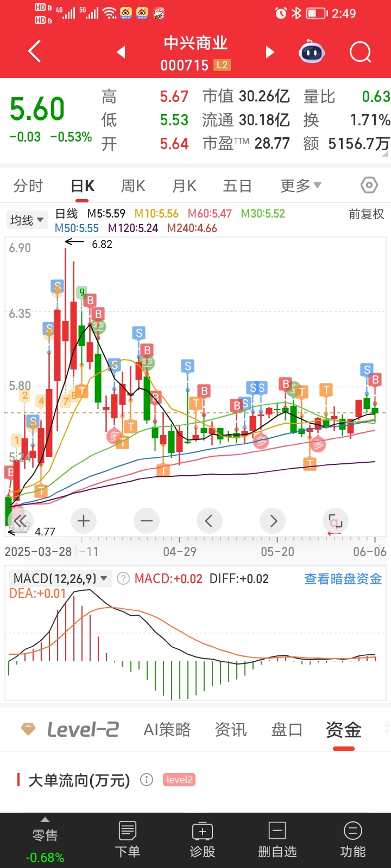Toggle landscape full-screen chart icon

pos(336,521)
